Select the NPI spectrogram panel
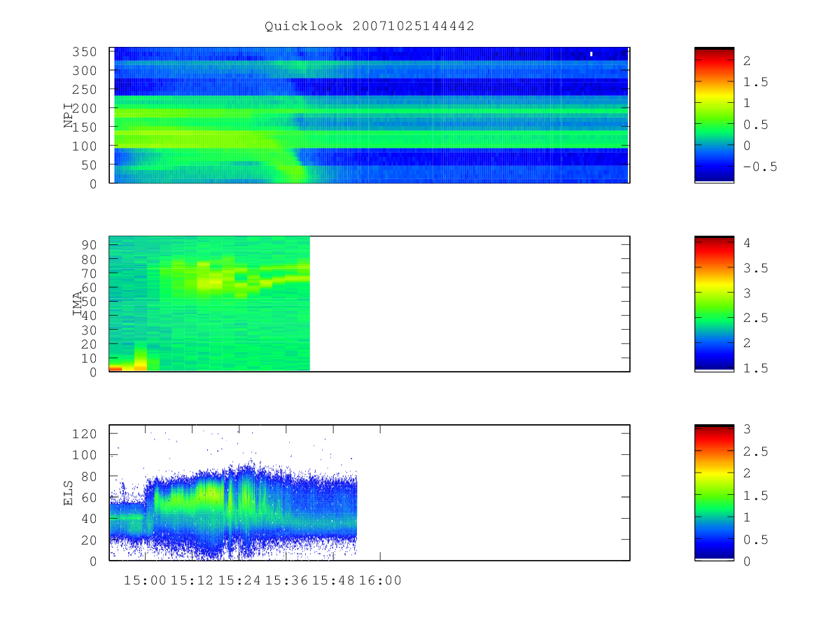840x630 pixels. [370, 115]
